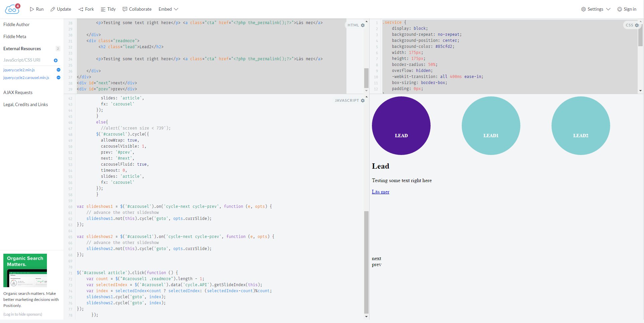This screenshot has height=323, width=644.
Task: Click next in the result pane
Action: click(x=376, y=258)
